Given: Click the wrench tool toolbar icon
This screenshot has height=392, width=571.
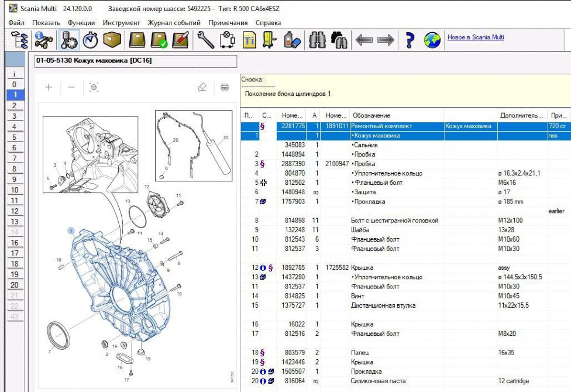Looking at the screenshot, I should point(206,40).
